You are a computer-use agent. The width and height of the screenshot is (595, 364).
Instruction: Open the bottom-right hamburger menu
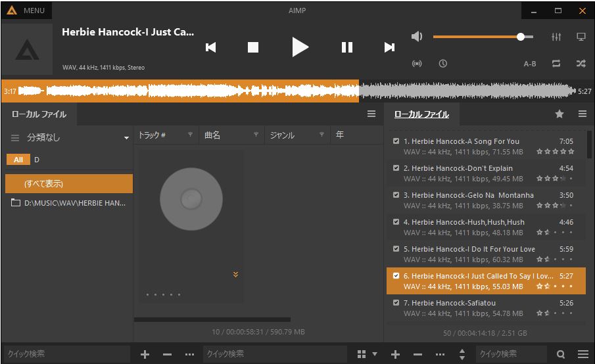pos(583,354)
